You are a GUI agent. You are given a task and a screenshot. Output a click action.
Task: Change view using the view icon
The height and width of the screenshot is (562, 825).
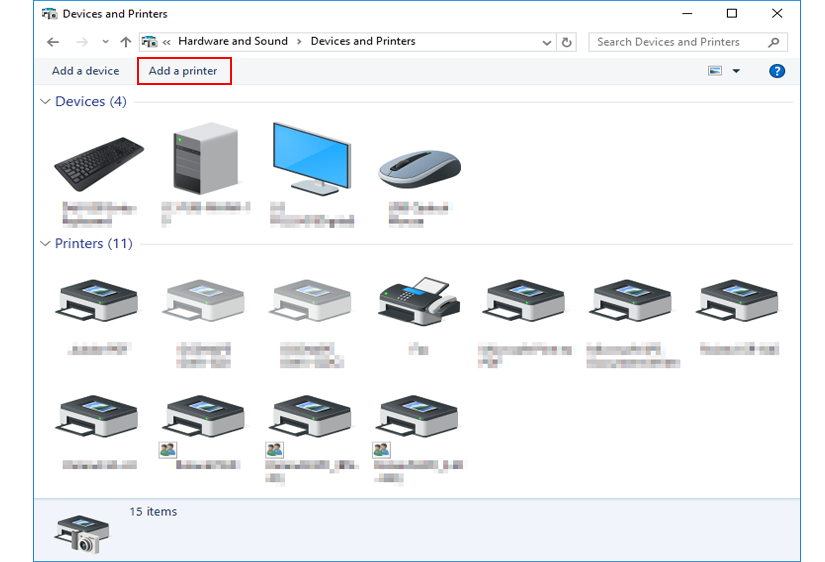pyautogui.click(x=715, y=71)
